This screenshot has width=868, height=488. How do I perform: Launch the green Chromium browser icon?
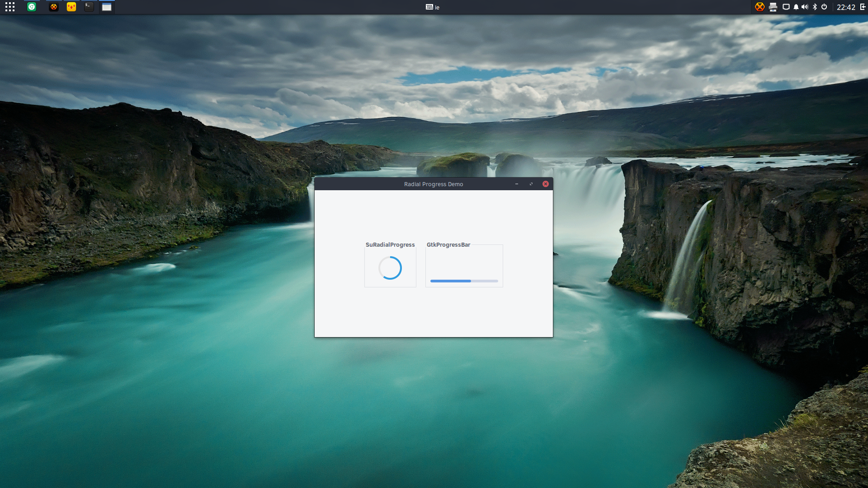coord(32,7)
